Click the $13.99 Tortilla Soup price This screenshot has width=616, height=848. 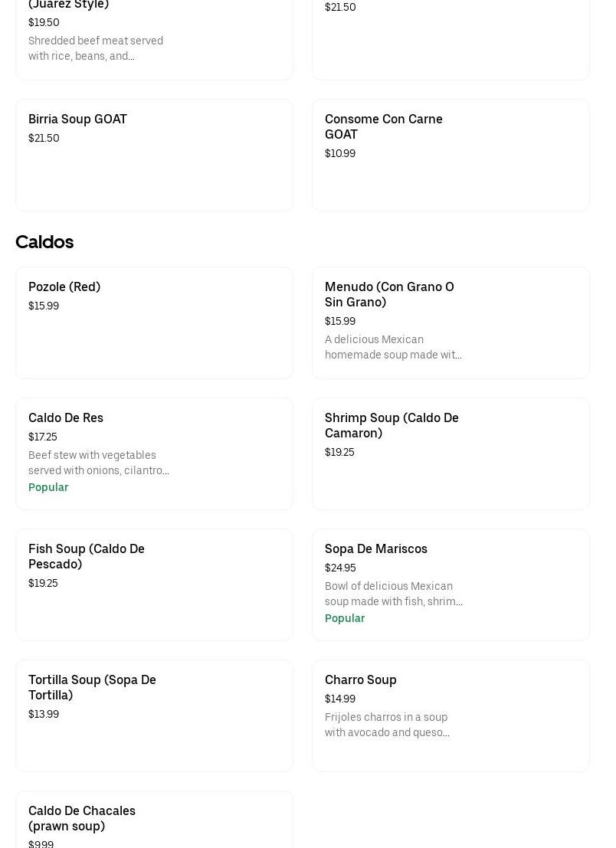pos(44,715)
